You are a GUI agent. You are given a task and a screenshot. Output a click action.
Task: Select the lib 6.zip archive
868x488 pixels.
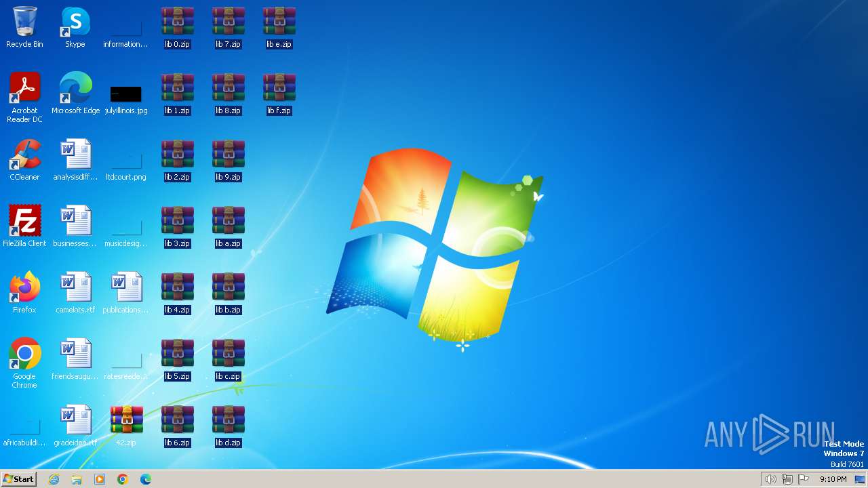177,426
